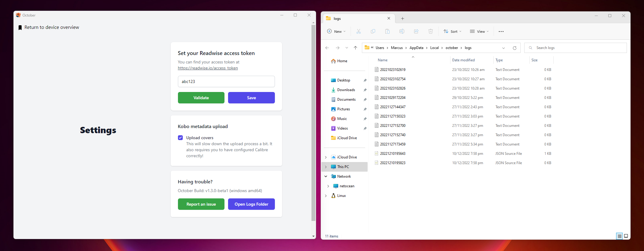Click the Open Logs Folder button
Viewport: 644px width, 251px height.
[x=251, y=204]
